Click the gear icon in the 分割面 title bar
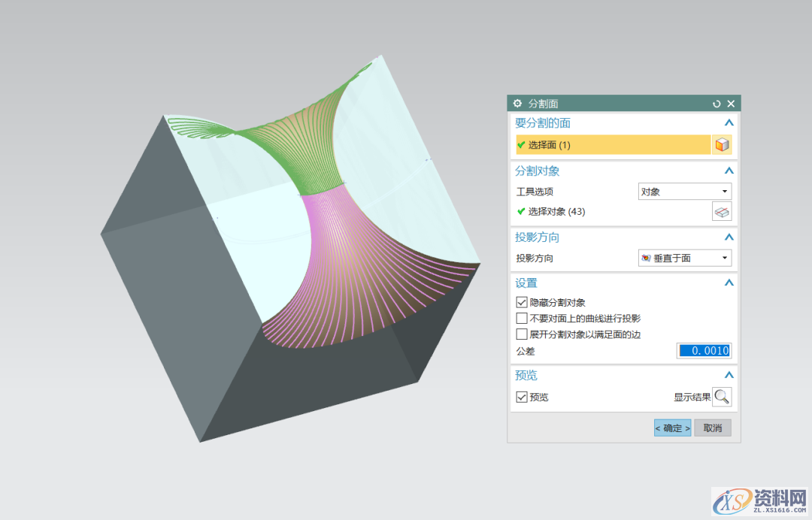 pyautogui.click(x=517, y=104)
